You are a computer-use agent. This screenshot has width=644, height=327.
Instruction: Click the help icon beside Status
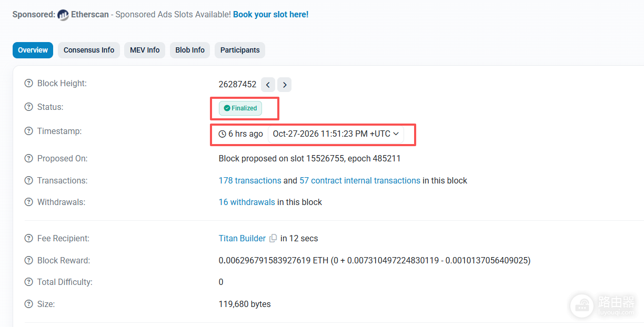29,107
